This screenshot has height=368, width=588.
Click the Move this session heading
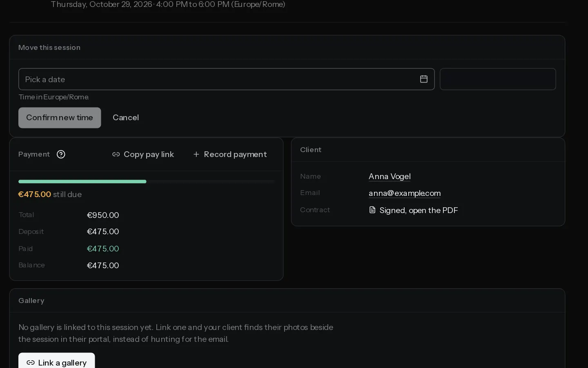click(49, 47)
